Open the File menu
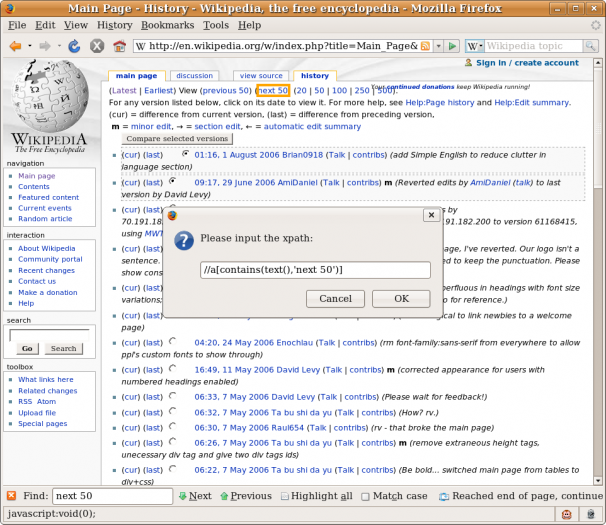 [17, 25]
